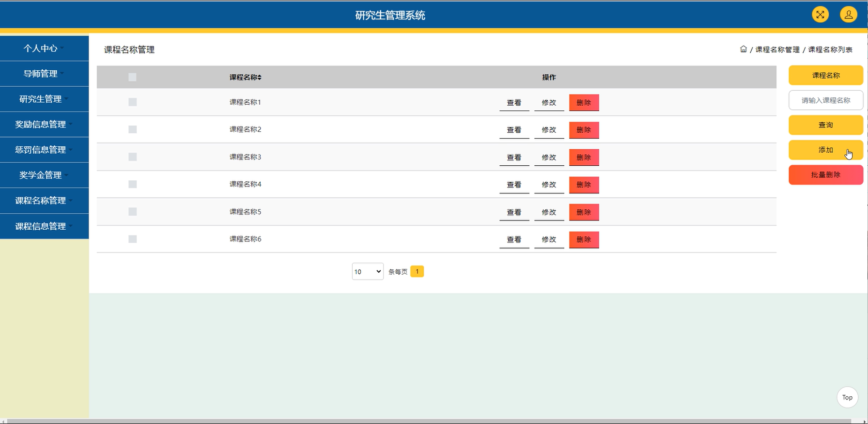Click 查看 for 课程名称3

pos(514,157)
